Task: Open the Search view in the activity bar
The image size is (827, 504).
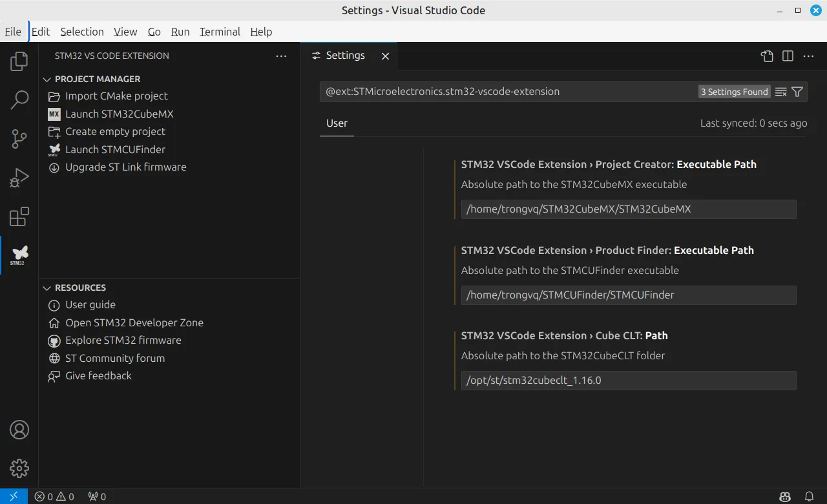Action: pos(19,100)
